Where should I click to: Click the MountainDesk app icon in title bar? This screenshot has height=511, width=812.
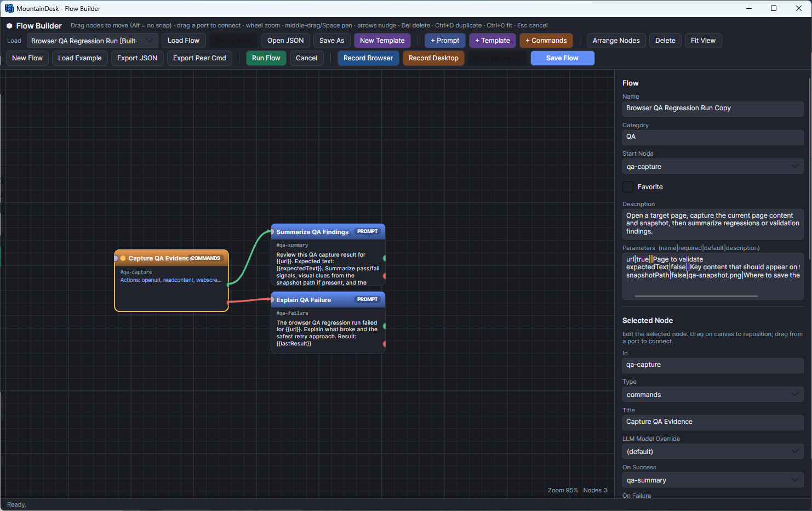click(x=9, y=8)
